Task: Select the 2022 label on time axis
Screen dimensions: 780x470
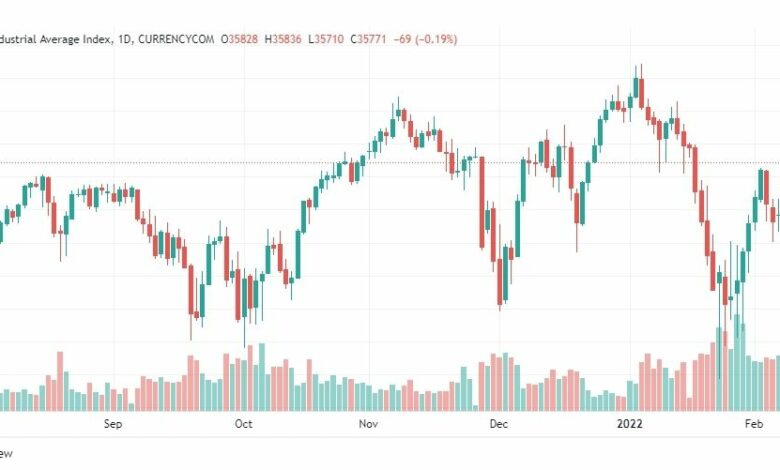Action: pos(630,424)
